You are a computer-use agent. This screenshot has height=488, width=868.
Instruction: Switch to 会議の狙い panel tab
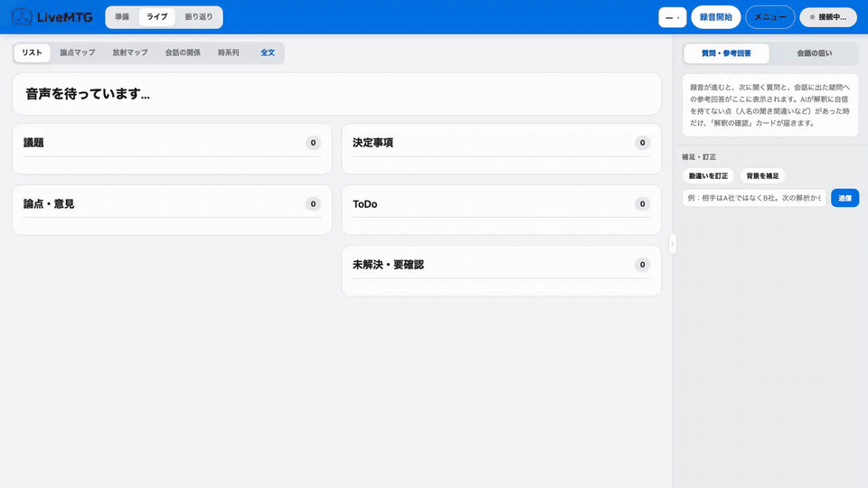[815, 53]
